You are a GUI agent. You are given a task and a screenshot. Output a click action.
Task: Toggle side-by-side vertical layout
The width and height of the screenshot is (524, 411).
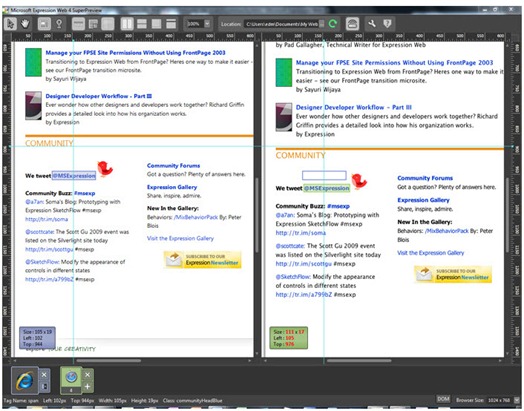coord(127,24)
